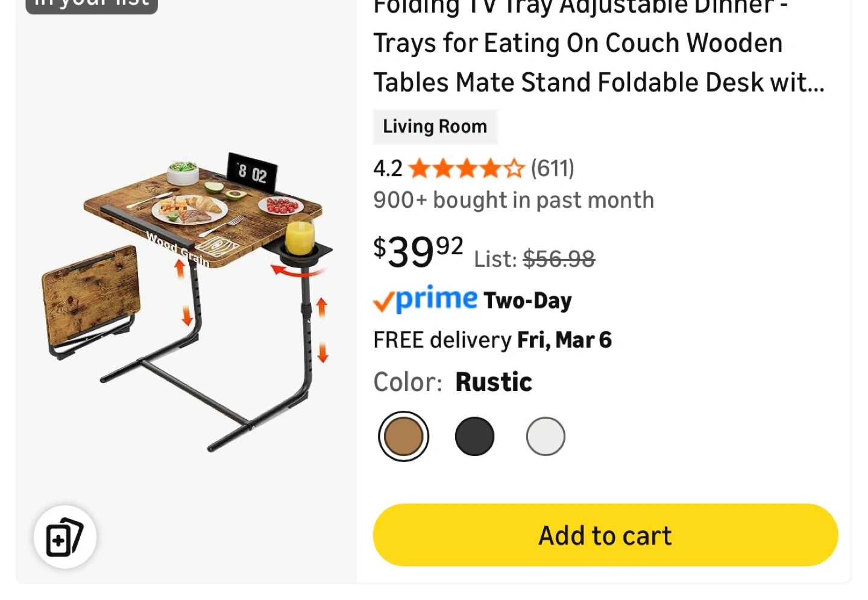Viewport: 868px width, 600px height.
Task: Click FREE delivery Fri, Mar 6 text
Action: click(x=492, y=340)
